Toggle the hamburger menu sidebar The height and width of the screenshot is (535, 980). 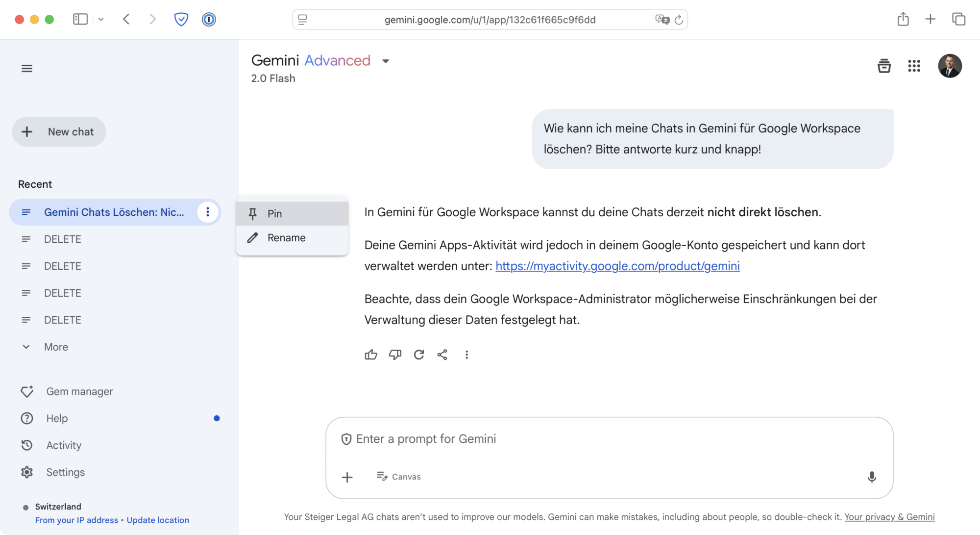[x=27, y=68]
